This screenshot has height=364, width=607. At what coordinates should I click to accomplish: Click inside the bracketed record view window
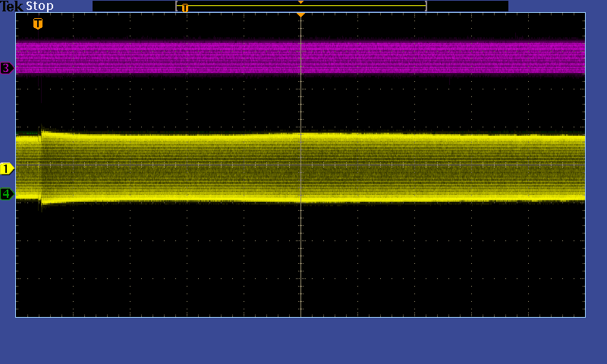303,7
